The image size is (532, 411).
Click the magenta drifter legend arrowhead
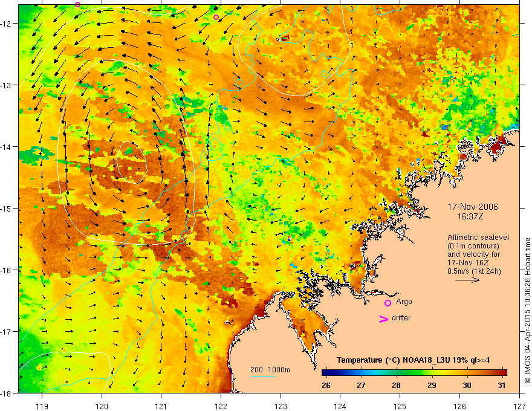pyautogui.click(x=384, y=319)
